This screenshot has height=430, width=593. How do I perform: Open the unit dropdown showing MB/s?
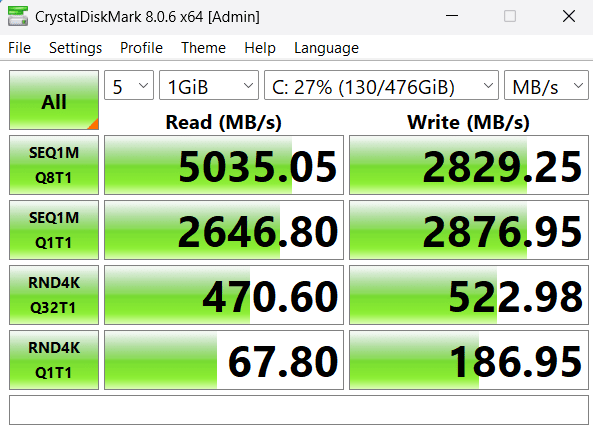coord(546,85)
